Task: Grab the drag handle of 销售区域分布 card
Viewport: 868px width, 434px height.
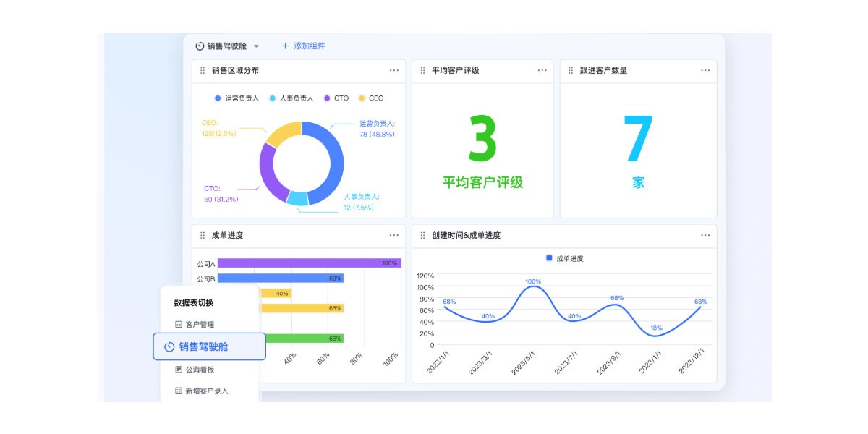Action: pyautogui.click(x=203, y=71)
